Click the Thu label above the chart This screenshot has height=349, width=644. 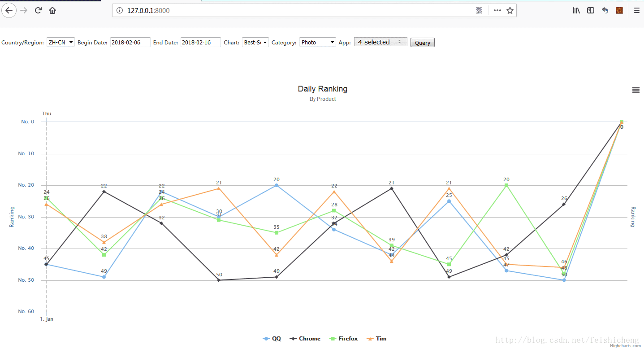47,113
